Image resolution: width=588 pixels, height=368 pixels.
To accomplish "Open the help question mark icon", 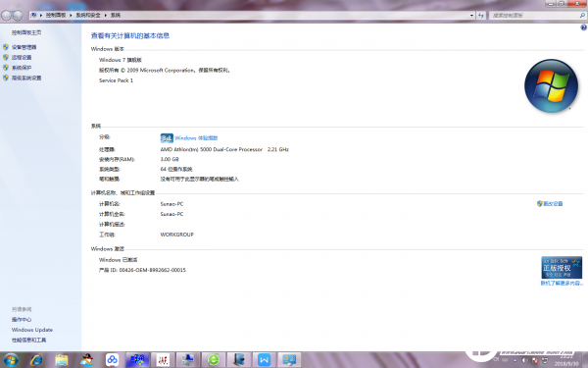I will click(583, 27).
